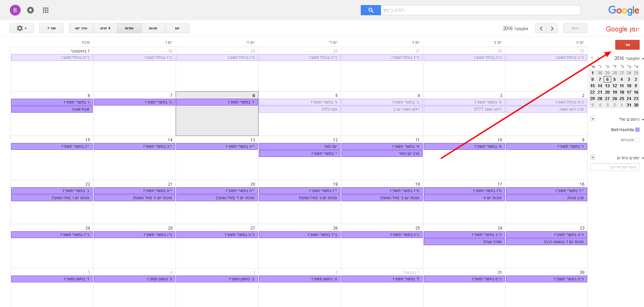Go to next month using main toolbar arrow
The image size is (644, 307).
point(552,28)
